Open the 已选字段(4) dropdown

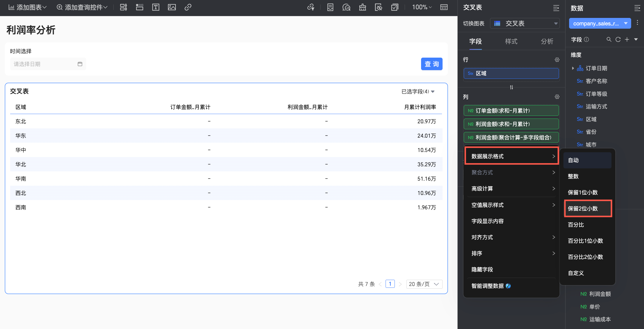[x=418, y=91]
